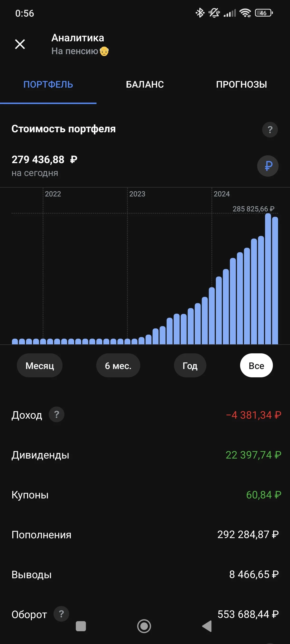Viewport: 290px width, 644px height.
Task: Tap the battery indicator showing 46
Action: pos(264,13)
